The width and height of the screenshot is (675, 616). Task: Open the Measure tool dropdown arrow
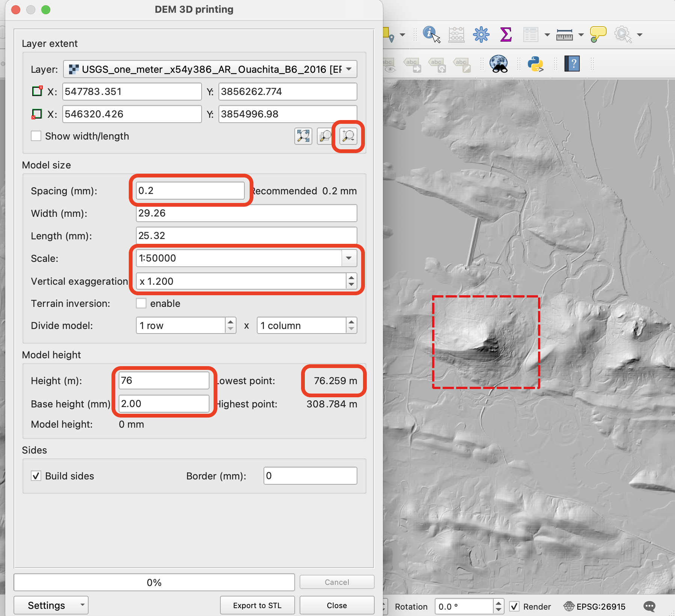point(581,35)
